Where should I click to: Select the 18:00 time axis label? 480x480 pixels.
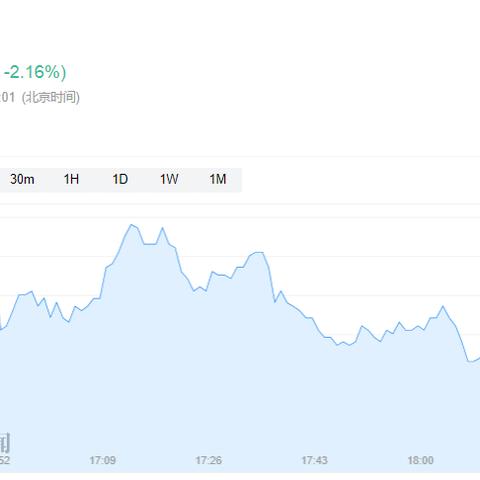pos(420,460)
